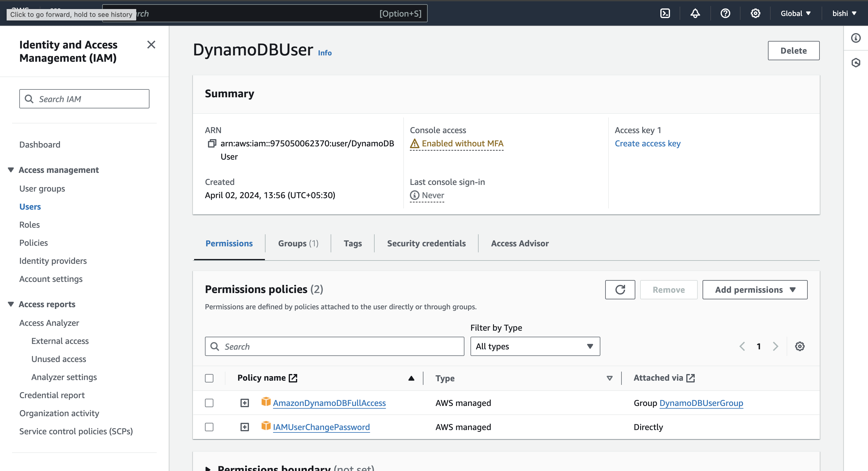Viewport: 868px width, 471px height.
Task: Click the Create access key link
Action: coord(647,143)
